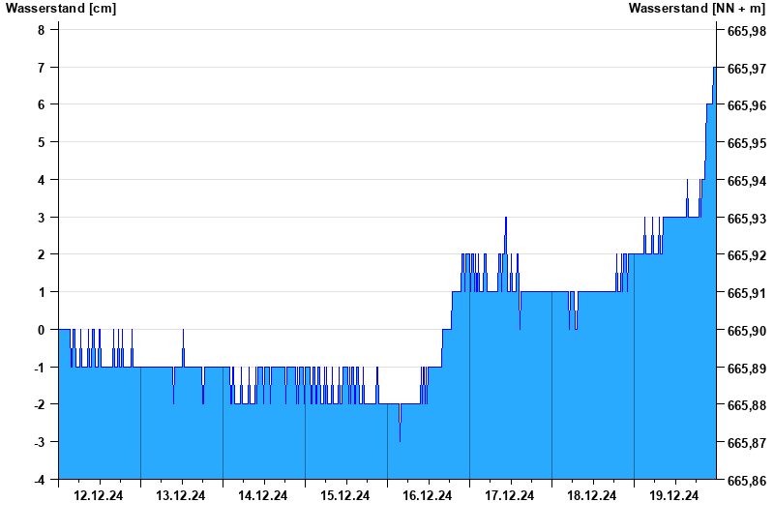Click the 14.12.24 date label

coord(263,496)
